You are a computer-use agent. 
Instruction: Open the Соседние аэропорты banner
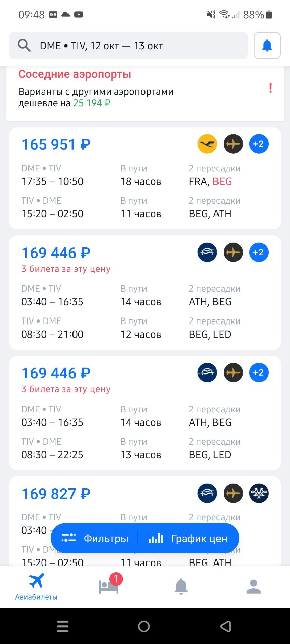pyautogui.click(x=145, y=94)
